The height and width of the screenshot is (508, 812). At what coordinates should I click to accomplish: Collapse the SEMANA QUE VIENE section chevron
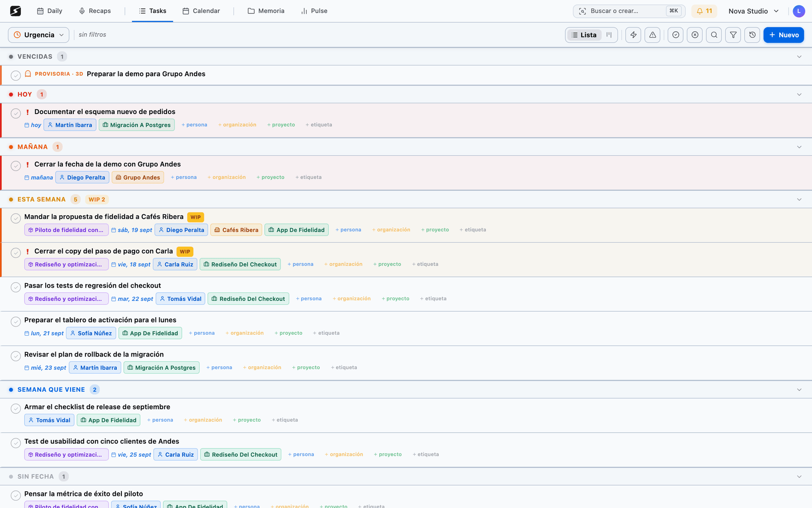(x=799, y=390)
